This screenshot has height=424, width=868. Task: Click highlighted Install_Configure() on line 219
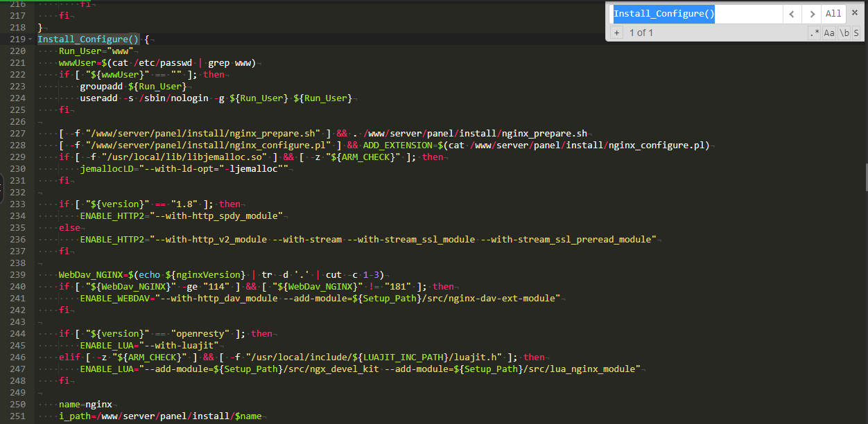88,39
